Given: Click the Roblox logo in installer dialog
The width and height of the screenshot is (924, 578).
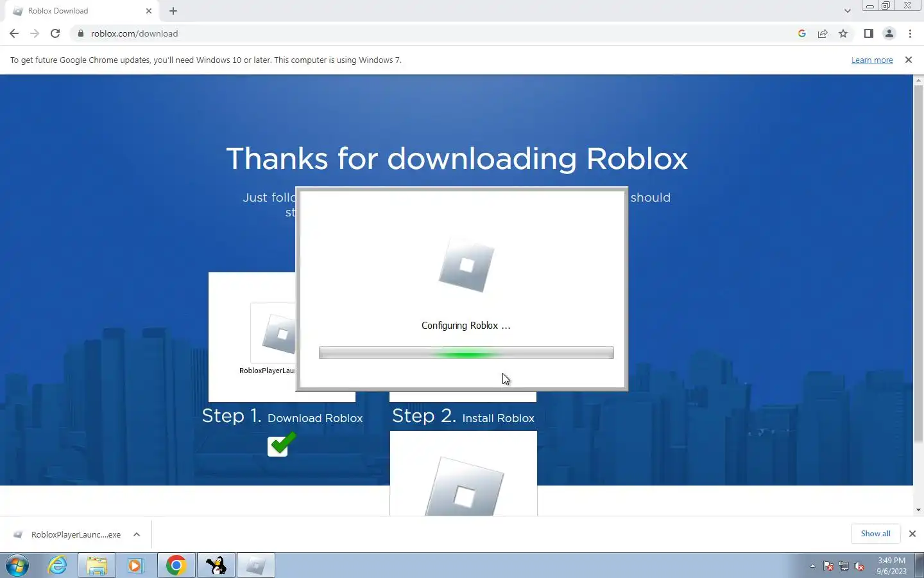Looking at the screenshot, I should (x=466, y=265).
